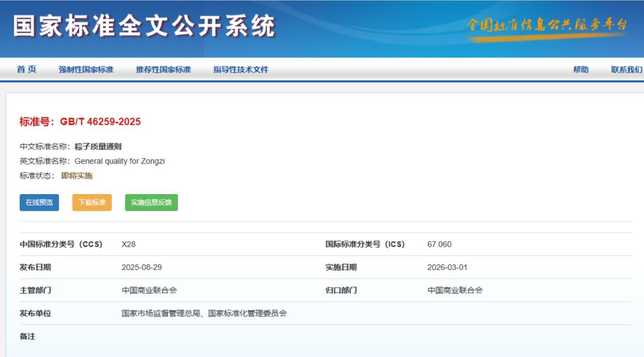Click the implementation date 2026-03-01
Viewport: 644px width, 357px height.
[x=447, y=267]
